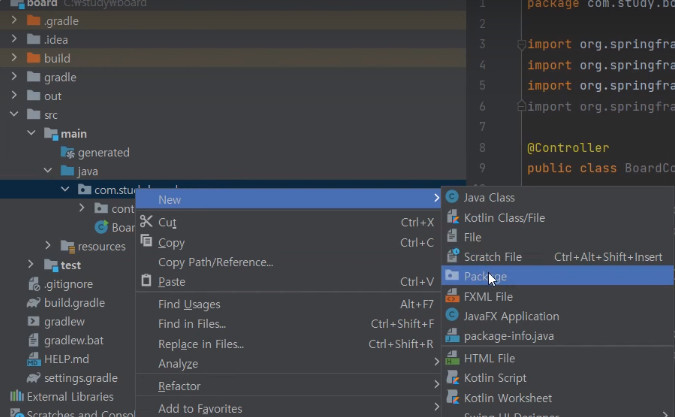Expand the test folder node
Screen dimensions: 675x417
point(31,264)
